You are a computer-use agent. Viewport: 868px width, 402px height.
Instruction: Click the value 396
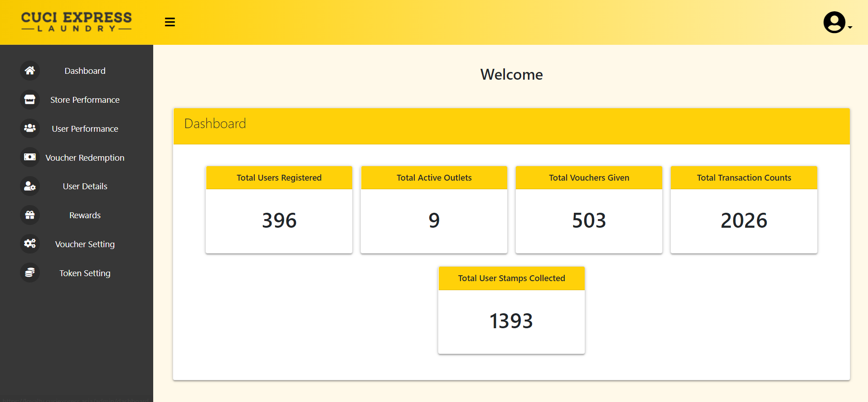pos(279,220)
